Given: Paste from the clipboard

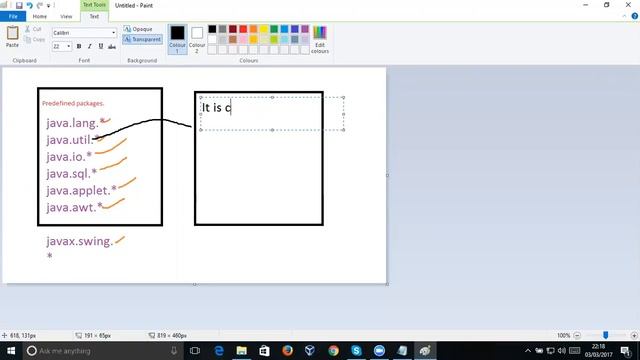Looking at the screenshot, I should click(12, 37).
